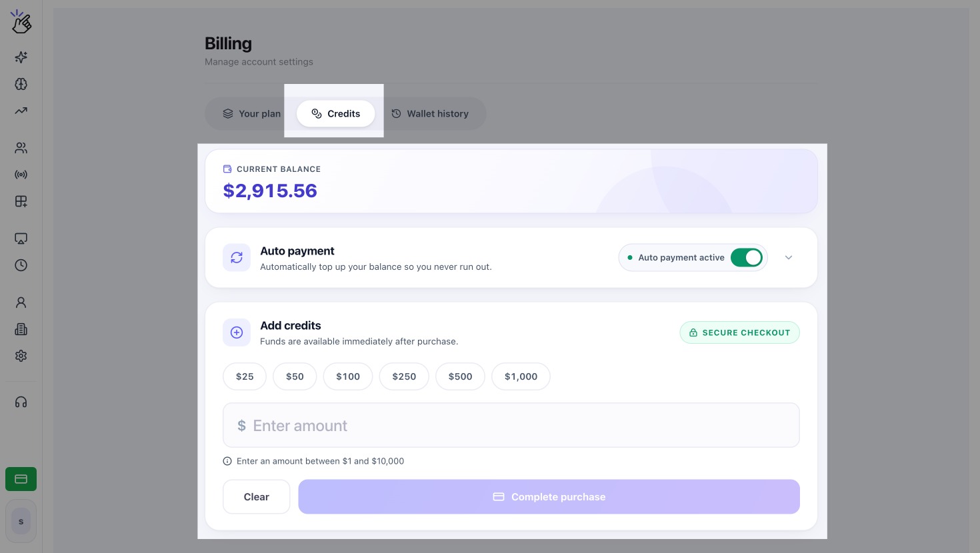Click the 'Automatically top up your balance' description
Image resolution: width=980 pixels, height=553 pixels.
376,267
